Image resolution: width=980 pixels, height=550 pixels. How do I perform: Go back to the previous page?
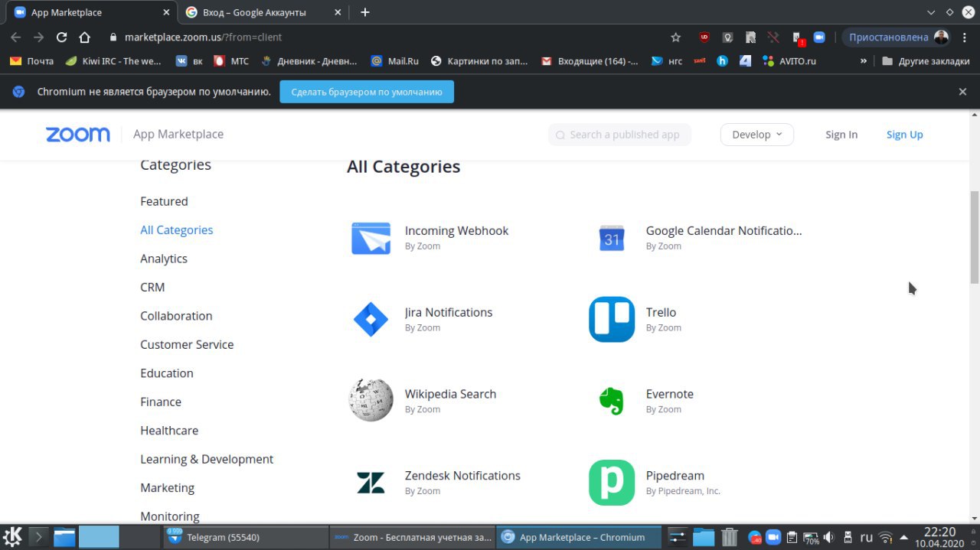click(15, 37)
